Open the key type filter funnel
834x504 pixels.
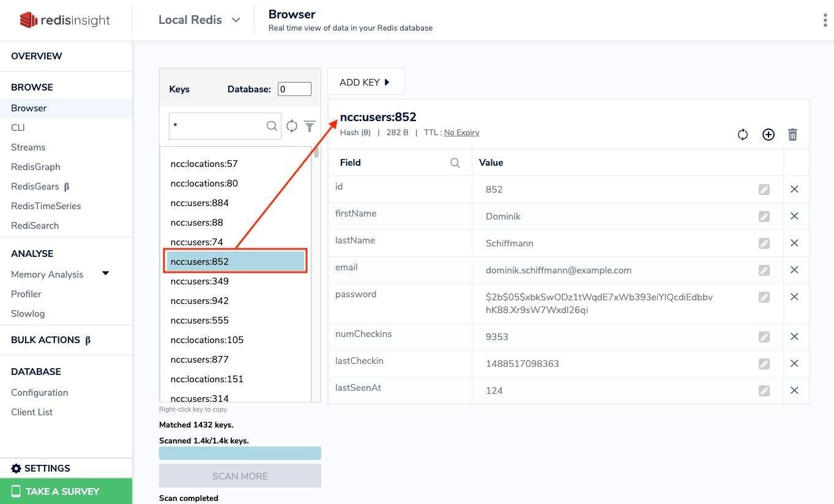click(x=310, y=126)
